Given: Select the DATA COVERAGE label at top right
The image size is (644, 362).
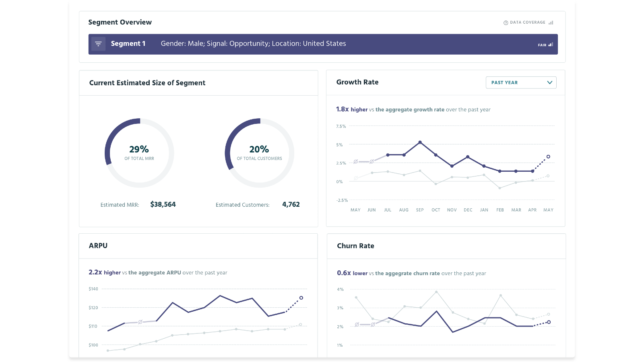Looking at the screenshot, I should pos(527,23).
